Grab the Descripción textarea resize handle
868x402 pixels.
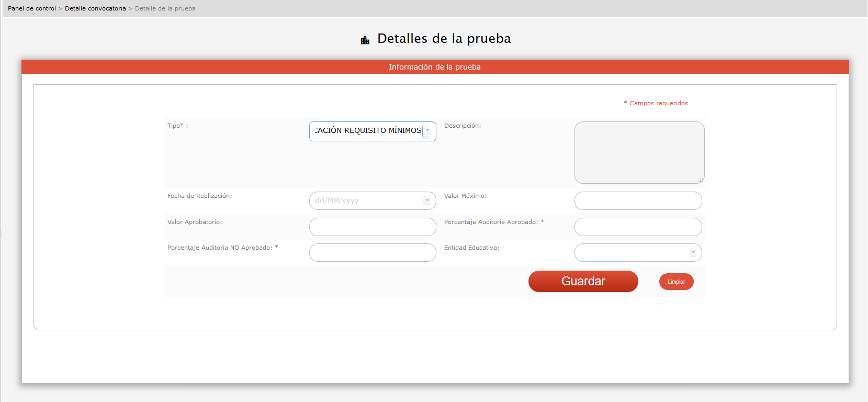700,180
